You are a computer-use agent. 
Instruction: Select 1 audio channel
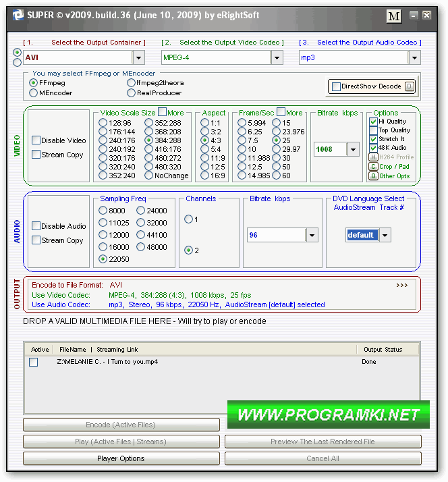tap(188, 219)
